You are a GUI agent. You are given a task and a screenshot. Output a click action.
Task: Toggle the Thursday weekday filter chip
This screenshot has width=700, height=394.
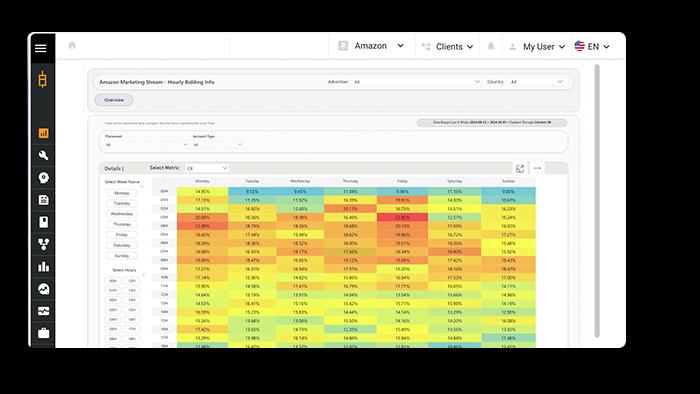121,224
